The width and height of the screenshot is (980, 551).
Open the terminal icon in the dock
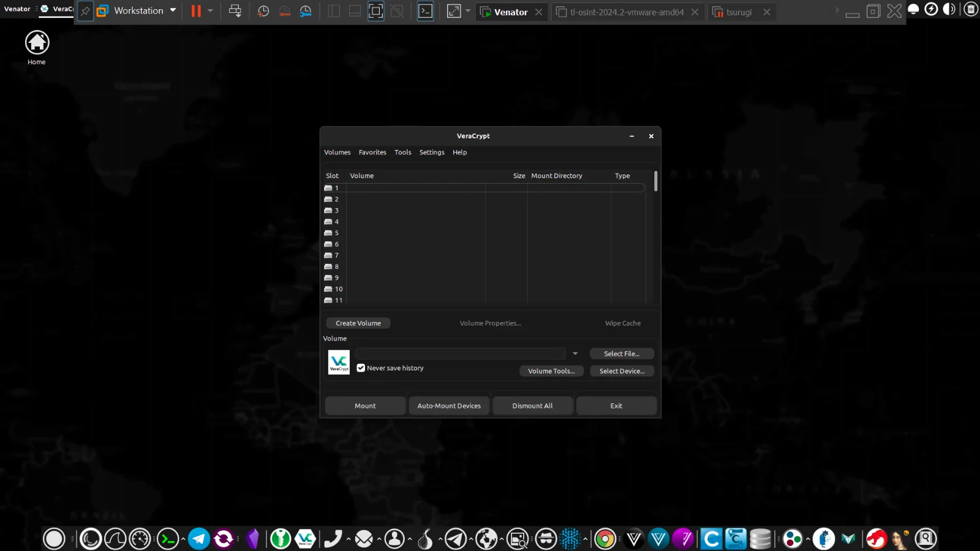(168, 539)
